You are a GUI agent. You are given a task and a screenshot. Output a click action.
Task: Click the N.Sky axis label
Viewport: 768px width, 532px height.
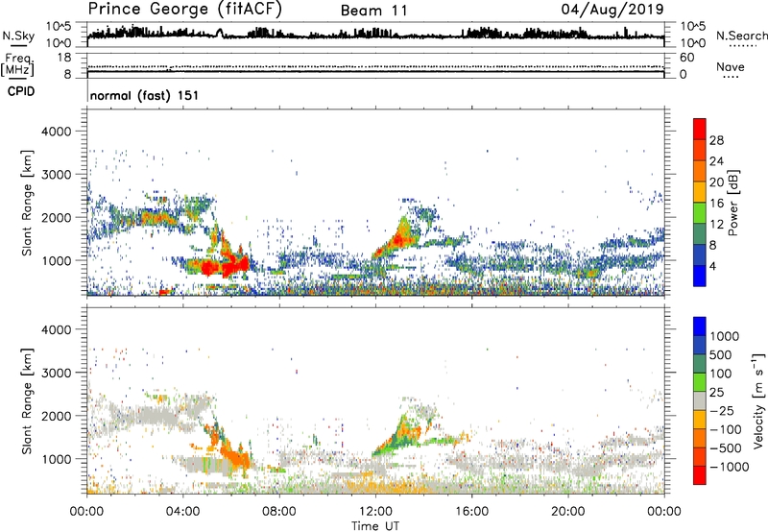click(x=18, y=36)
